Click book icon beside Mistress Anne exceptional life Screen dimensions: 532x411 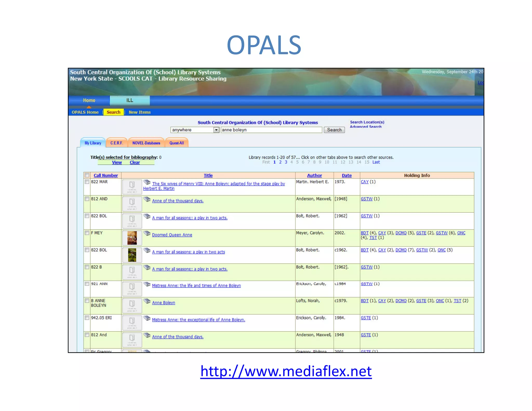[x=147, y=318]
